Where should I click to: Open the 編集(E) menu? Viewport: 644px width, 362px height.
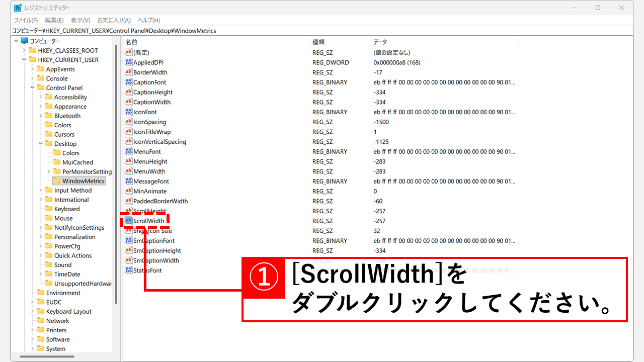[x=54, y=20]
